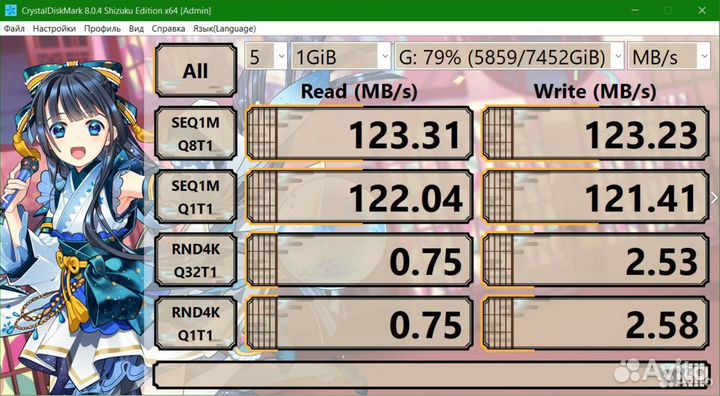Image resolution: width=720 pixels, height=396 pixels.
Task: Start the RND4K Q1T1 test
Action: (x=196, y=323)
